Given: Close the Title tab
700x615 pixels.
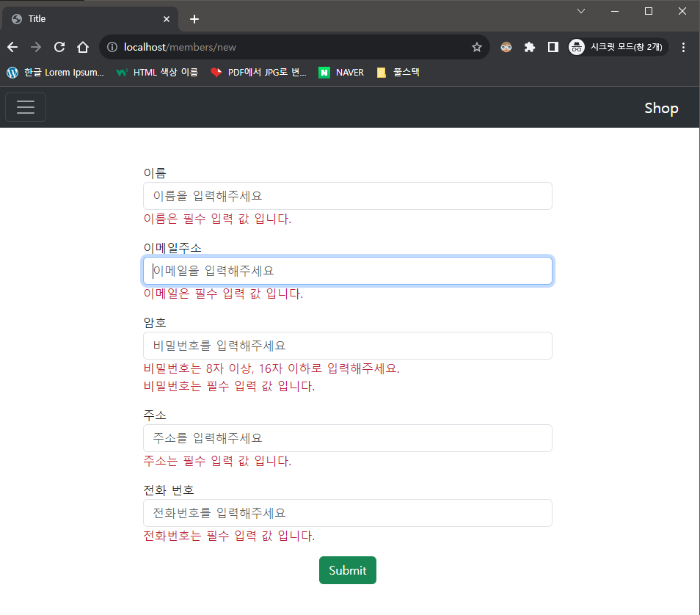Looking at the screenshot, I should click(x=167, y=19).
